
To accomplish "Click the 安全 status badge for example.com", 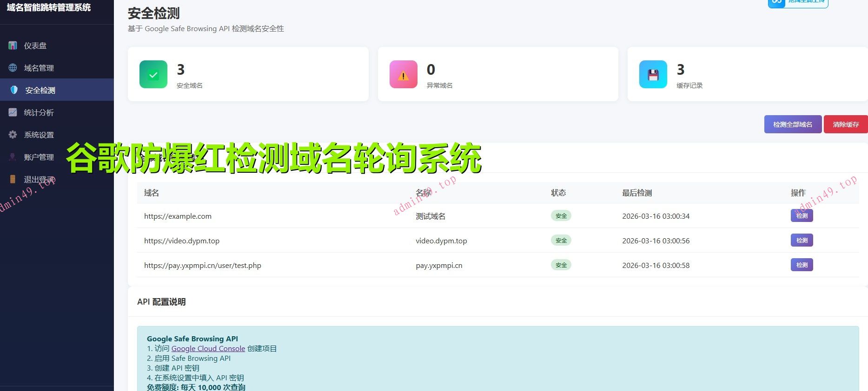I will click(x=561, y=215).
